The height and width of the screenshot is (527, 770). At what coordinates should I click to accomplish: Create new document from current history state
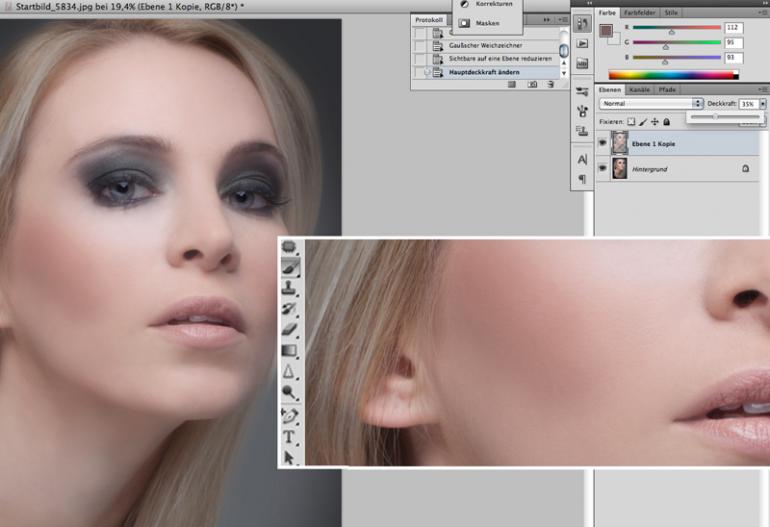tap(512, 84)
